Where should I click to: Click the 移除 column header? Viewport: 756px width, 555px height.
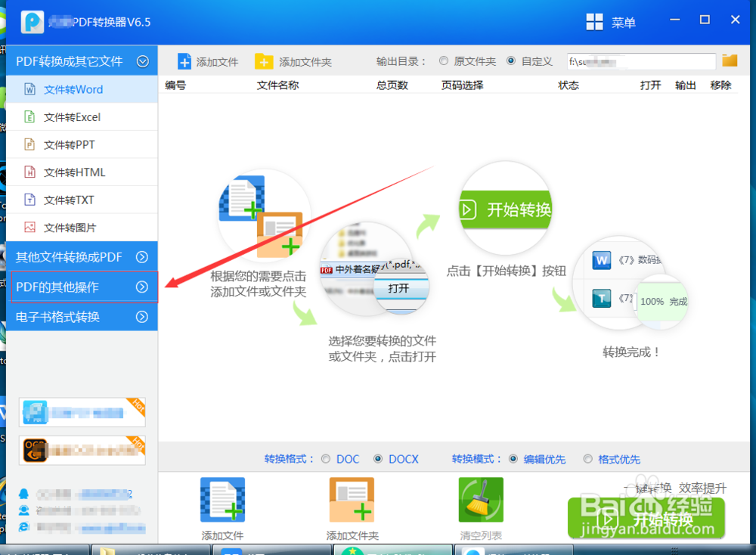click(720, 85)
